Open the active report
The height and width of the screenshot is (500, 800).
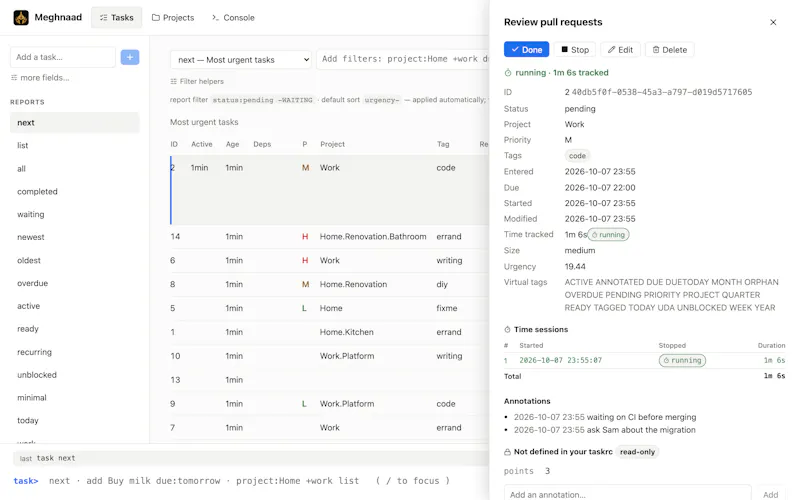(74, 306)
